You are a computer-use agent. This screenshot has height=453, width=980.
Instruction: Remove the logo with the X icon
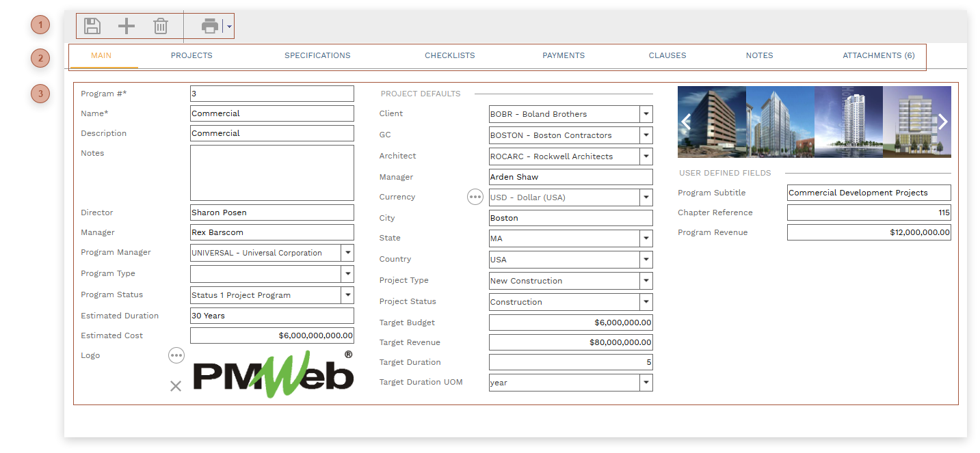[x=176, y=386]
